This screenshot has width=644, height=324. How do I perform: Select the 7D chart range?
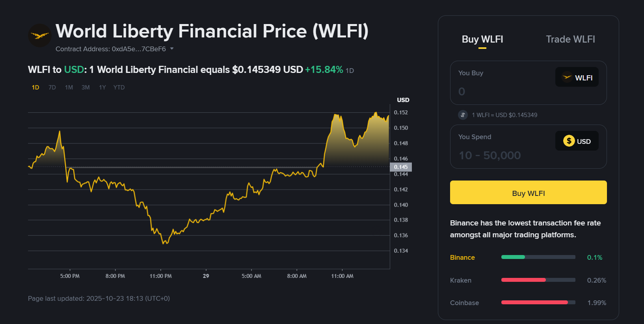tap(52, 88)
